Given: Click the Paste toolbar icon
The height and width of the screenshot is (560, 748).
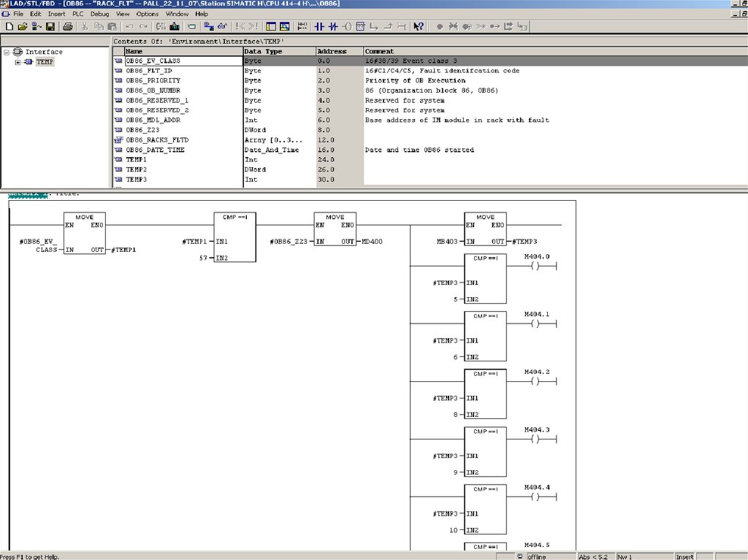Looking at the screenshot, I should coord(112,27).
